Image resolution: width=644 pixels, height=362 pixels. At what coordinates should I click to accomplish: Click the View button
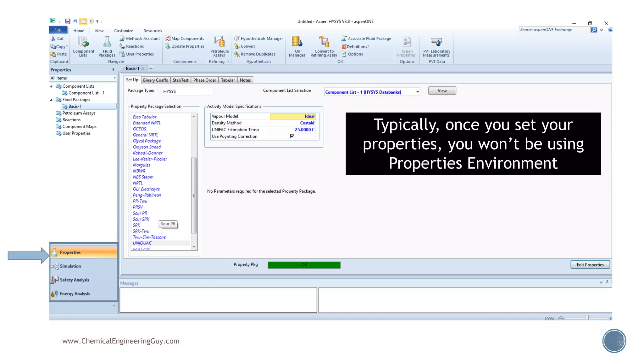[442, 91]
